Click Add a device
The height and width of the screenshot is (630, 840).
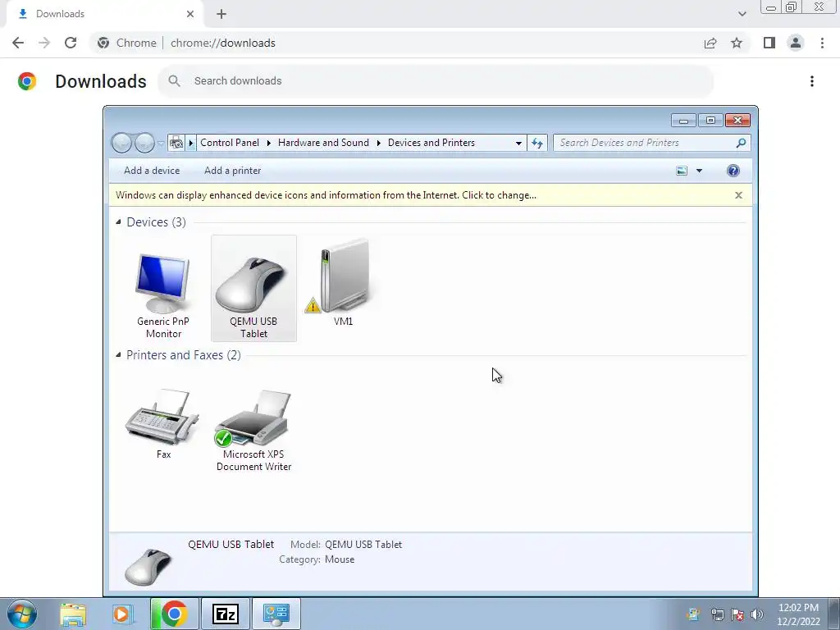[152, 171]
